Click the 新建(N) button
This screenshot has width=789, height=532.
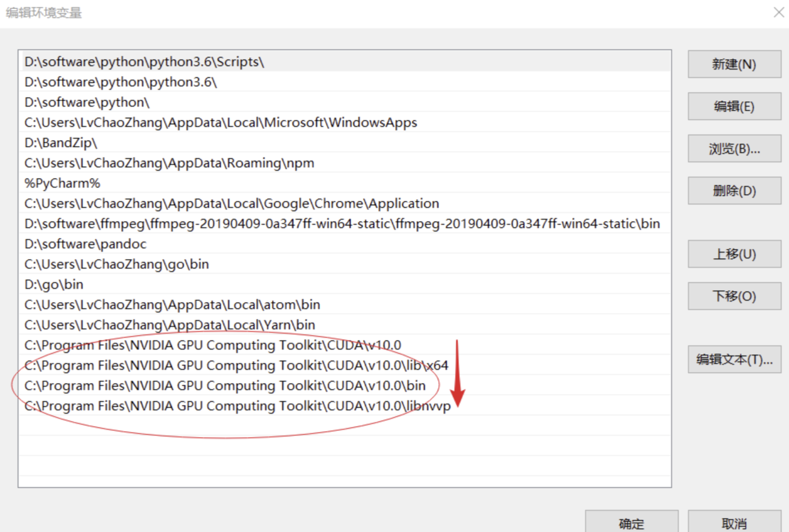click(x=734, y=64)
